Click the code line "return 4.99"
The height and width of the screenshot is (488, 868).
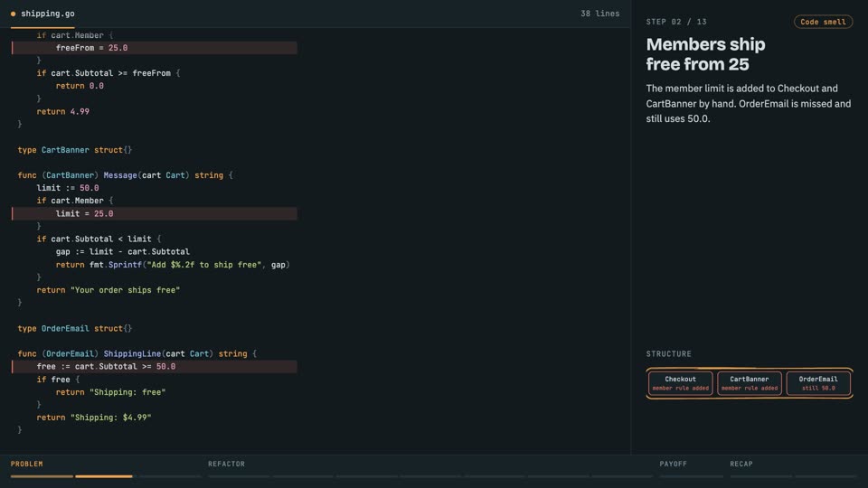62,111
